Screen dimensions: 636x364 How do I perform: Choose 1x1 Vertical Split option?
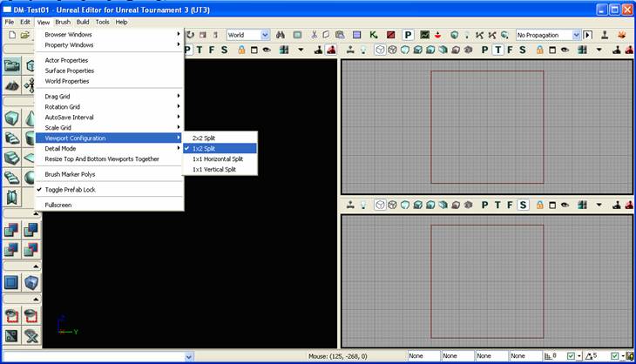pos(220,170)
